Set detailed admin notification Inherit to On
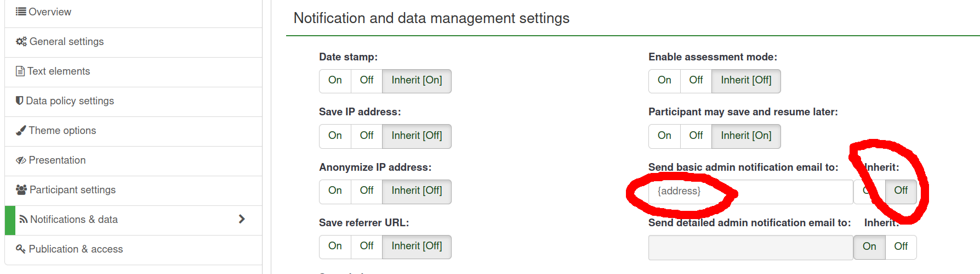The image size is (980, 274). click(869, 247)
